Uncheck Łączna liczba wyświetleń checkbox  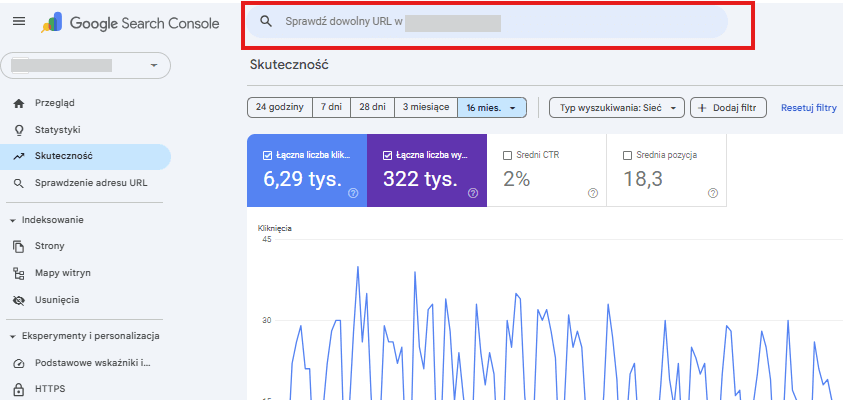click(x=387, y=155)
